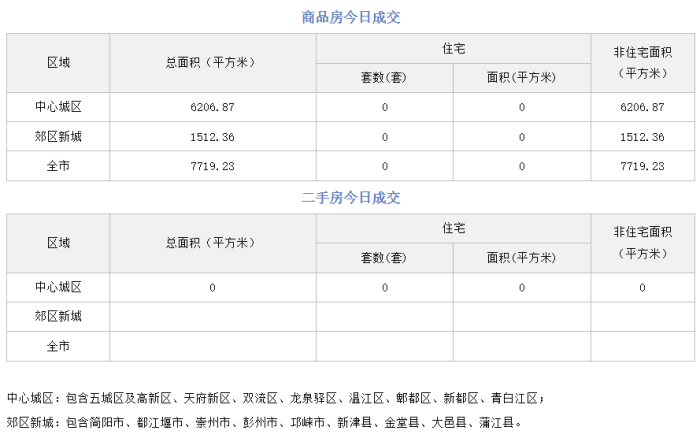
Task: Click 郊区新城 住宅套数 cell in 商品房 table
Action: pyautogui.click(x=384, y=137)
